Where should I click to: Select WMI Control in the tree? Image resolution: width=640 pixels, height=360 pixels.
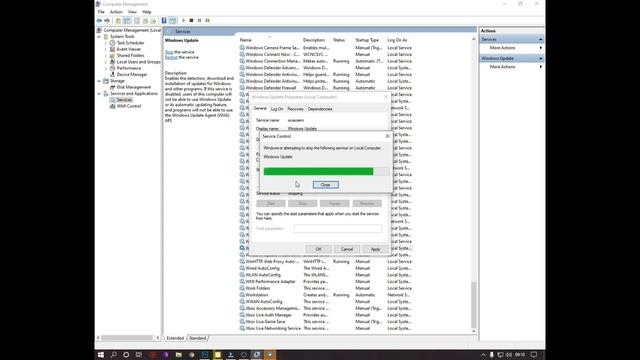pos(129,106)
